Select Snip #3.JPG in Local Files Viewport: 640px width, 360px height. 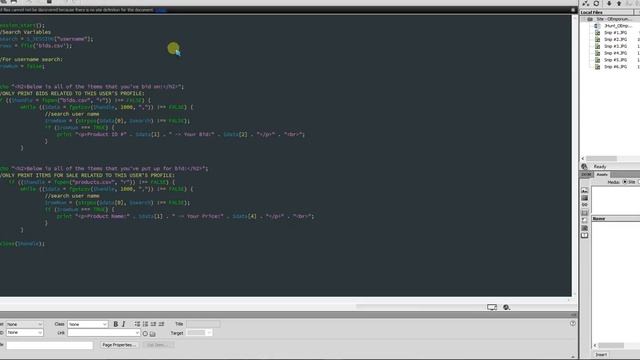click(616, 47)
